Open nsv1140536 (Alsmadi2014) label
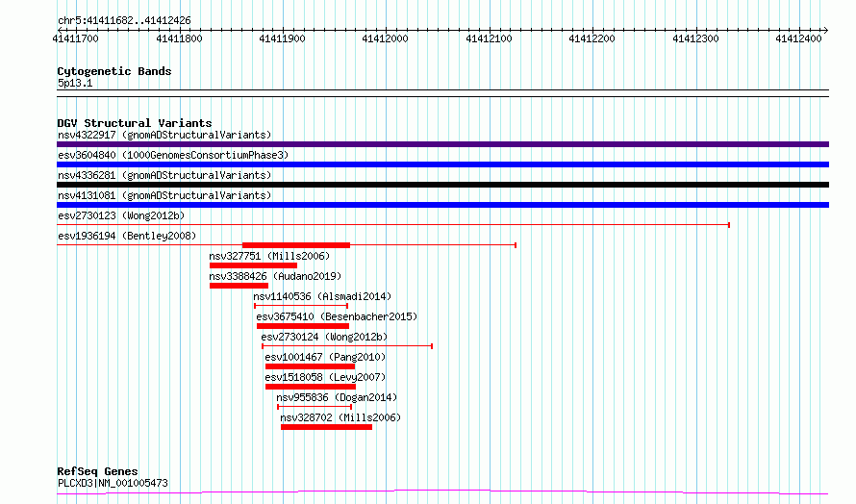Image resolution: width=856 pixels, height=504 pixels. (322, 296)
